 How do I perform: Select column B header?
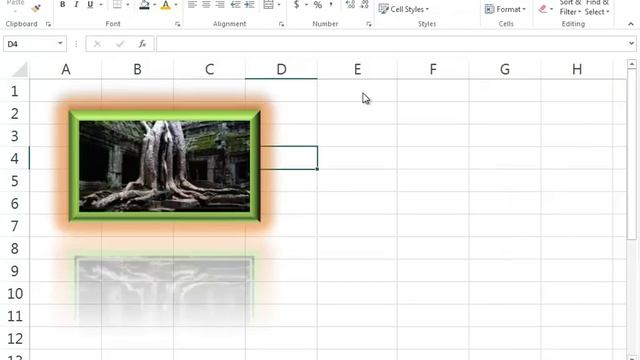[x=138, y=69]
